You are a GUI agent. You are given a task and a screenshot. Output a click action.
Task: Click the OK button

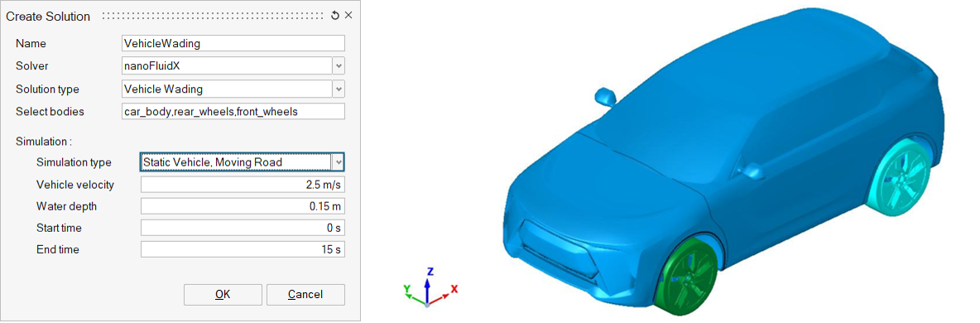223,294
